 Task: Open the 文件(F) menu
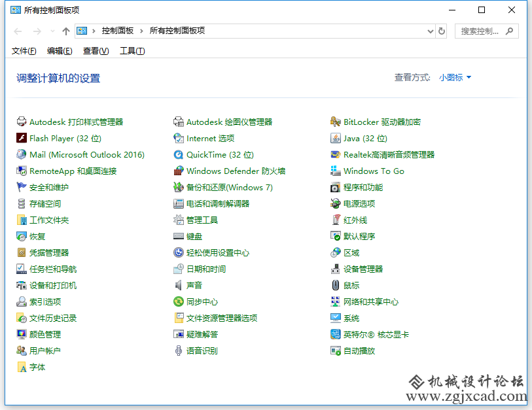24,51
